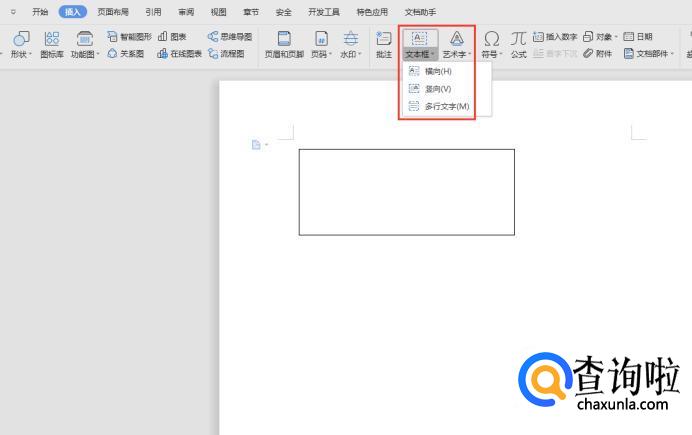Image resolution: width=692 pixels, height=435 pixels.
Task: Click the 对象 object icon
Action: tap(588, 37)
